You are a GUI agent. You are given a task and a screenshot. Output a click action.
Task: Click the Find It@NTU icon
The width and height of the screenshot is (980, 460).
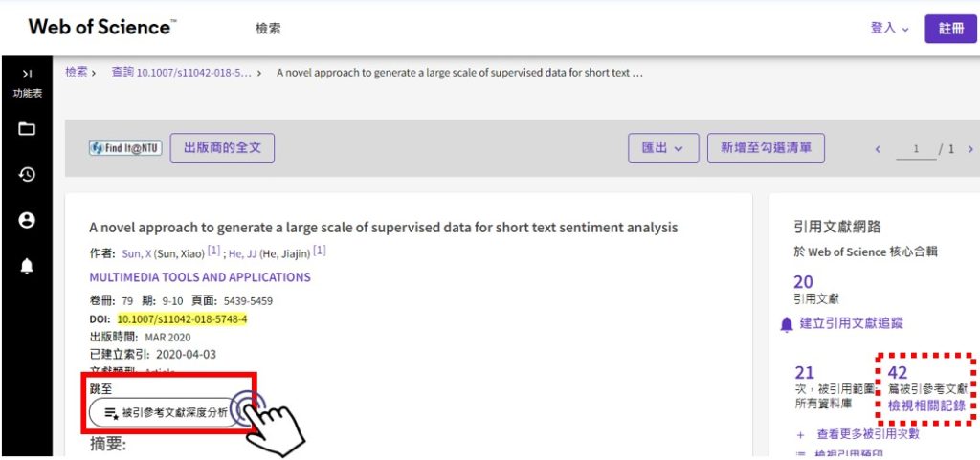(x=125, y=148)
